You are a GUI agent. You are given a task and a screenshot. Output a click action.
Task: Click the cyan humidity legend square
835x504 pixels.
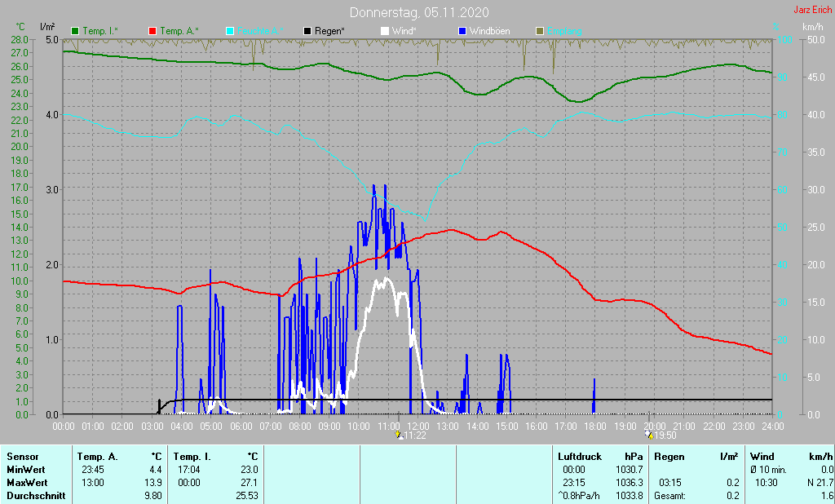[230, 31]
